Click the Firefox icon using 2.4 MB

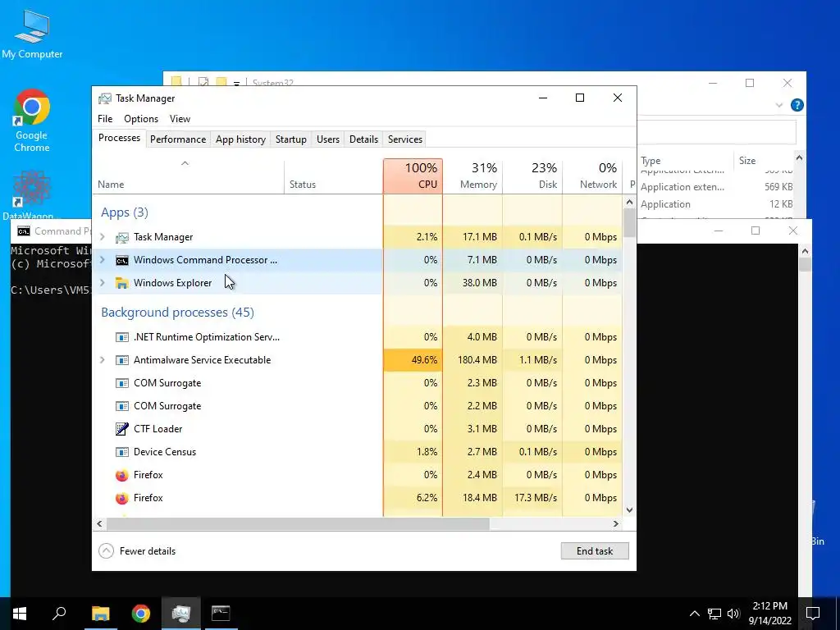coord(122,475)
